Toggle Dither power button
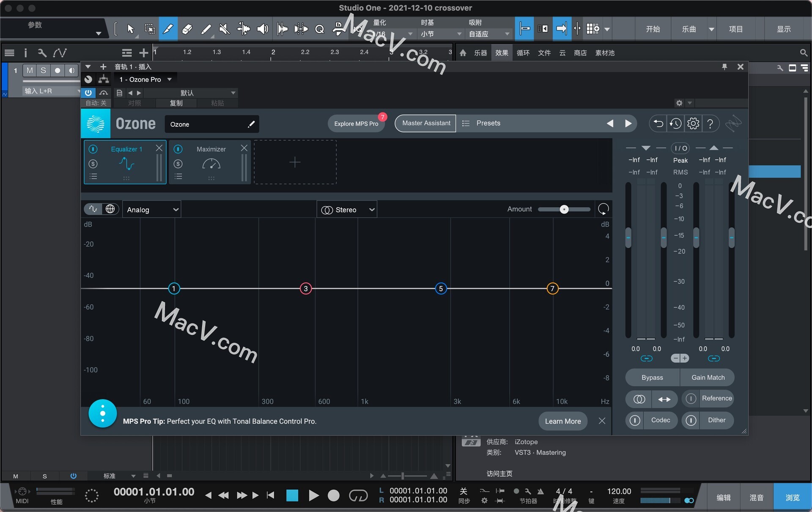The height and width of the screenshot is (512, 812). pos(691,420)
